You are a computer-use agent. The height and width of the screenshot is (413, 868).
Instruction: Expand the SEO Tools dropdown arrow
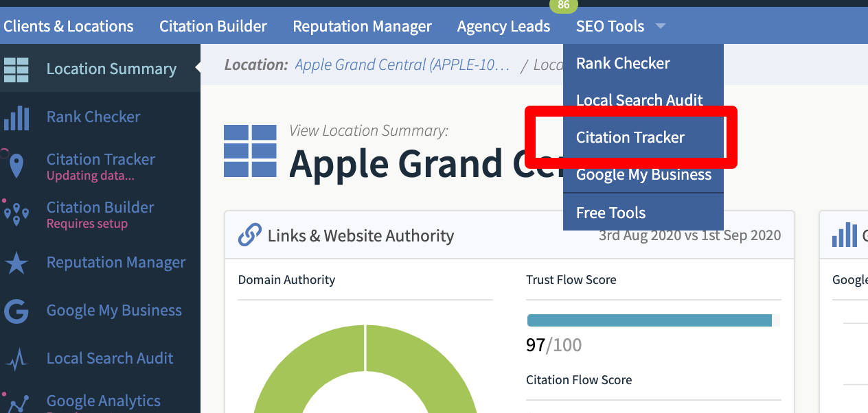[660, 27]
